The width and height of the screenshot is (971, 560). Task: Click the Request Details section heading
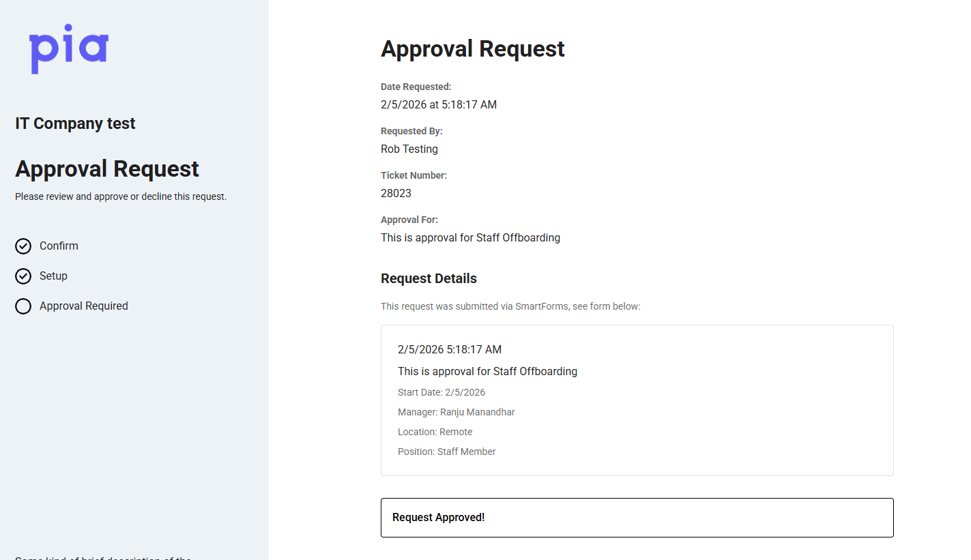[x=429, y=279]
